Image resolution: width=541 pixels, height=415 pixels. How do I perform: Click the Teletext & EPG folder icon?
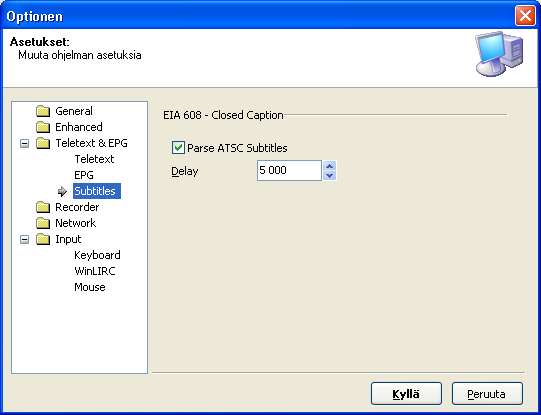coord(43,143)
